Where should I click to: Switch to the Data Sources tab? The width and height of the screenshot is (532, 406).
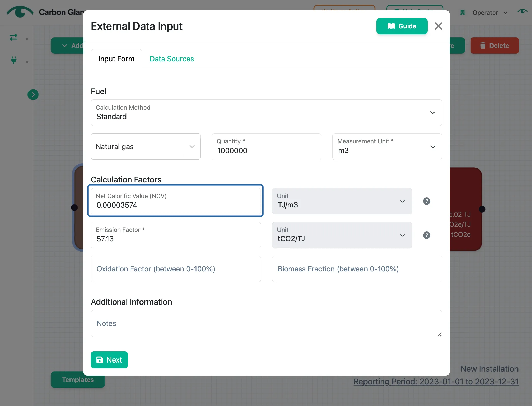[172, 59]
